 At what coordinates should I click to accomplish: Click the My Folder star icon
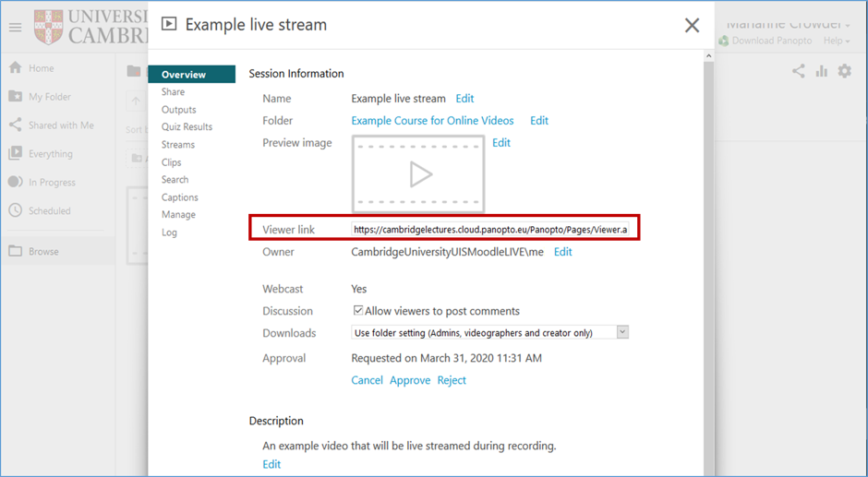point(16,96)
